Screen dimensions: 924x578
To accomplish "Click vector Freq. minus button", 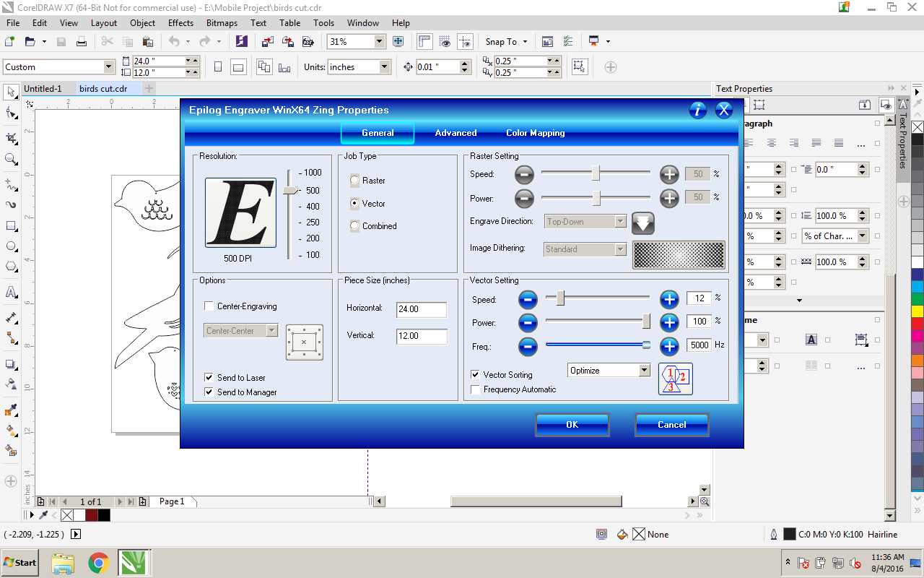I will tap(528, 346).
